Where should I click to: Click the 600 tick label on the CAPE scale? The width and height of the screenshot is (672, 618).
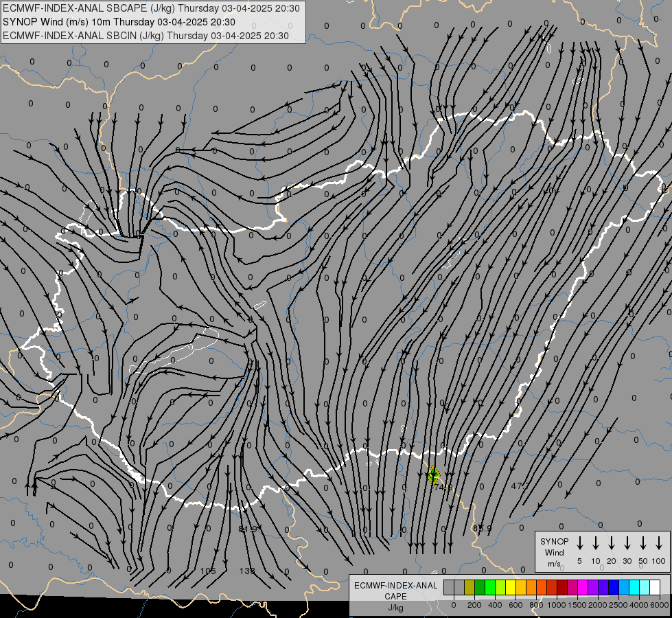(x=515, y=605)
